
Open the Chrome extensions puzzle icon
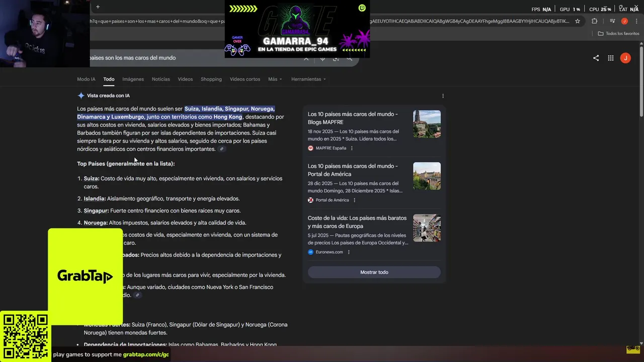tap(595, 21)
